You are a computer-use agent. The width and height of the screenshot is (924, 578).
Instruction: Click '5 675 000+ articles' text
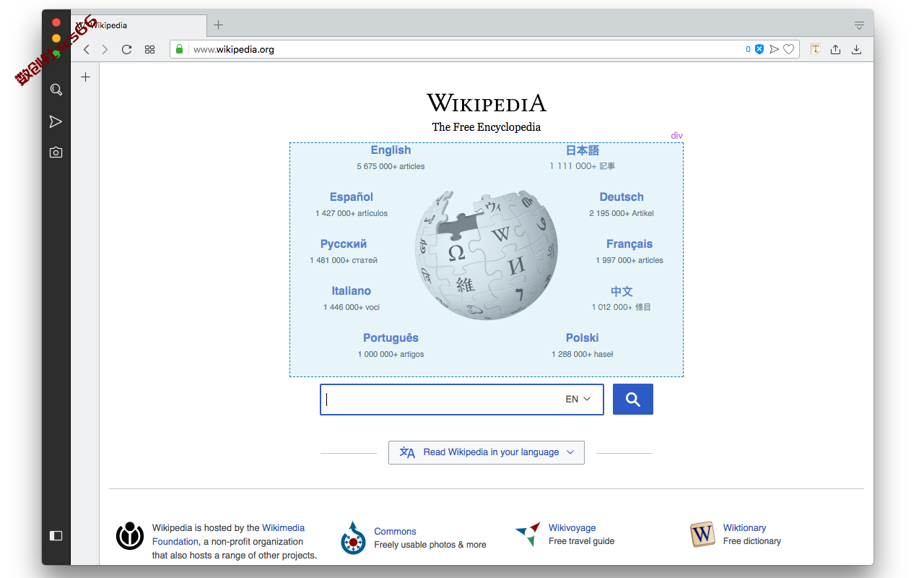[x=391, y=166]
